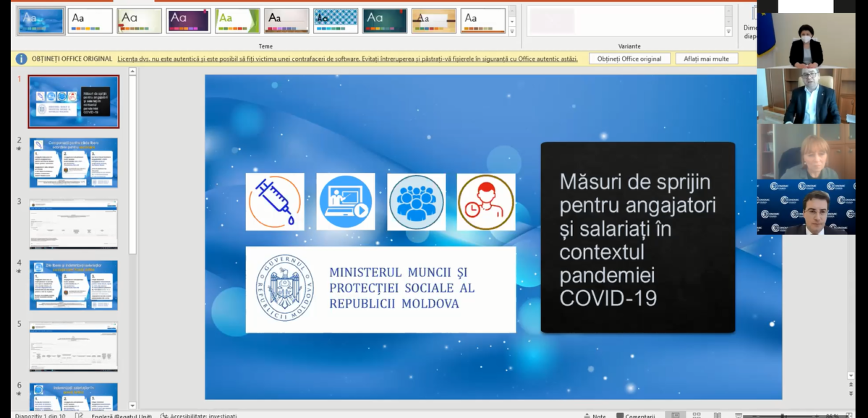Image resolution: width=868 pixels, height=418 pixels.
Task: Click the Ministerul Muncii și Protecției Sociale logo banner
Action: point(380,289)
